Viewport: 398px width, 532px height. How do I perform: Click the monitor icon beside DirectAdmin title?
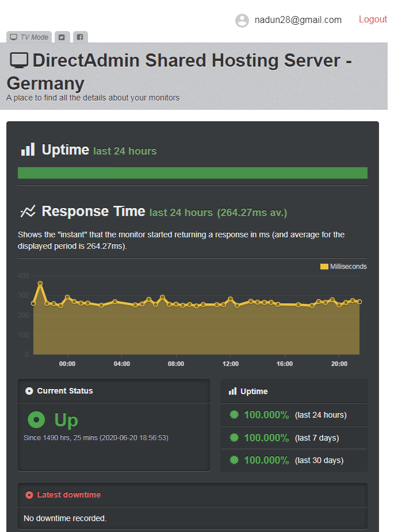[20, 60]
